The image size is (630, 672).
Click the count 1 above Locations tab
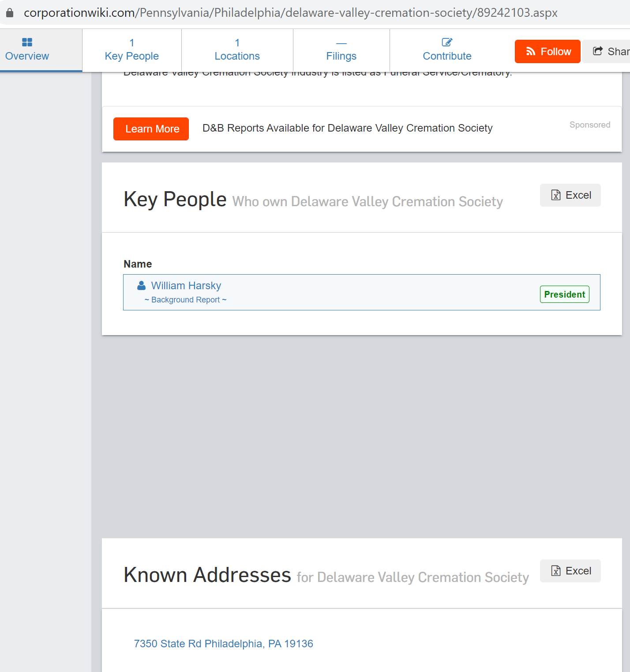click(x=237, y=43)
